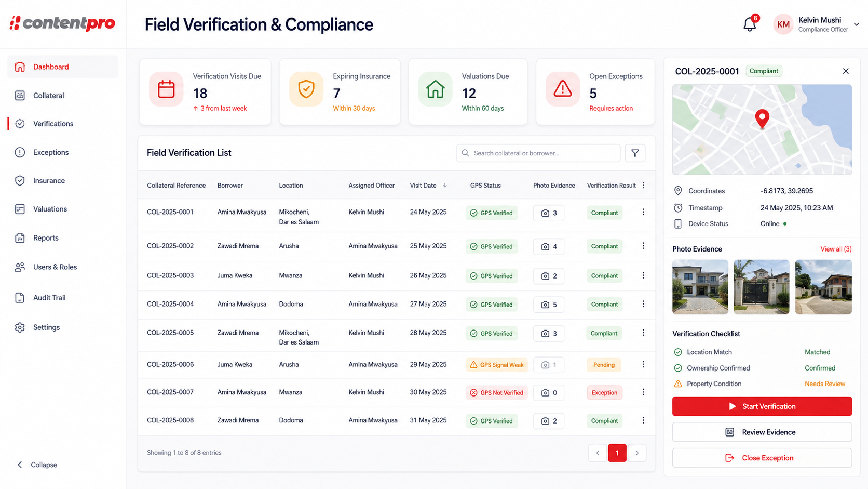Open the first photo evidence thumbnail
868x489 pixels.
click(x=700, y=287)
